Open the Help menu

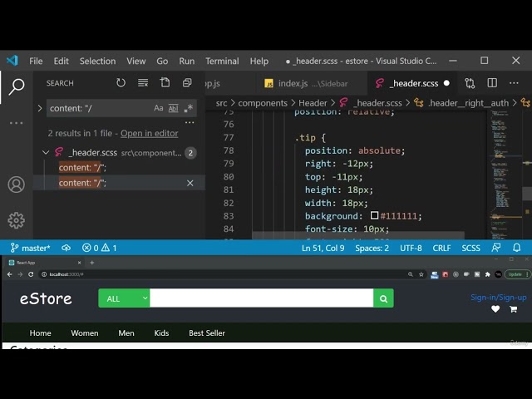pos(259,61)
